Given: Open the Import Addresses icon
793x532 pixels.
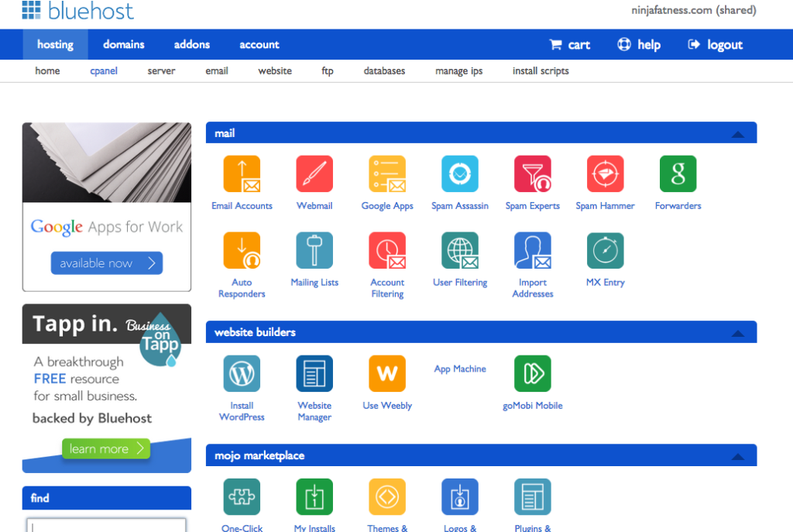Looking at the screenshot, I should (533, 250).
